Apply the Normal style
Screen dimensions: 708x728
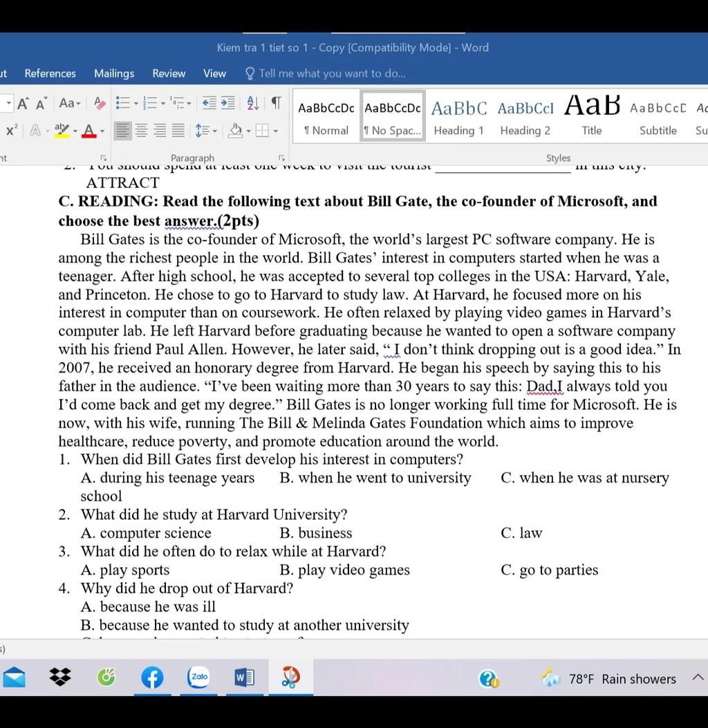pyautogui.click(x=326, y=117)
